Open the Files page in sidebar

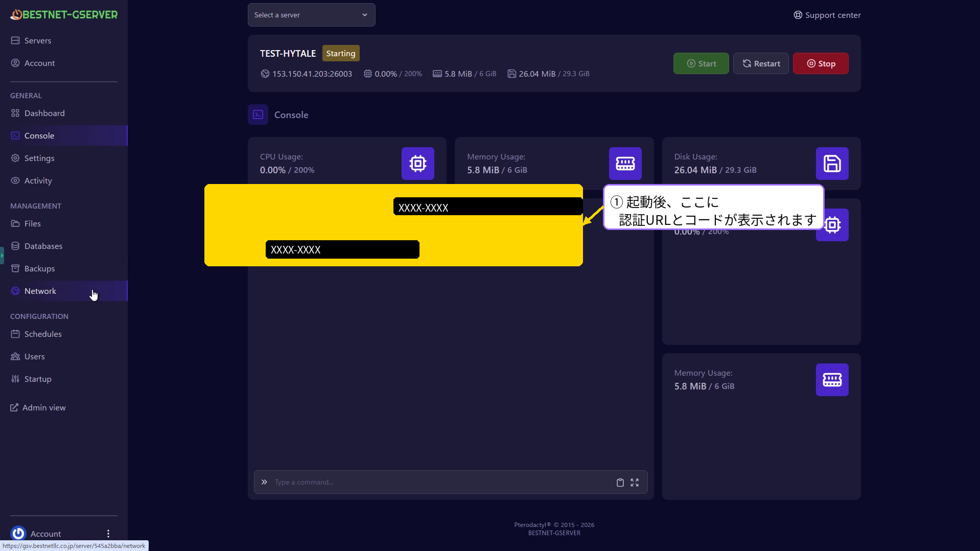coord(32,224)
